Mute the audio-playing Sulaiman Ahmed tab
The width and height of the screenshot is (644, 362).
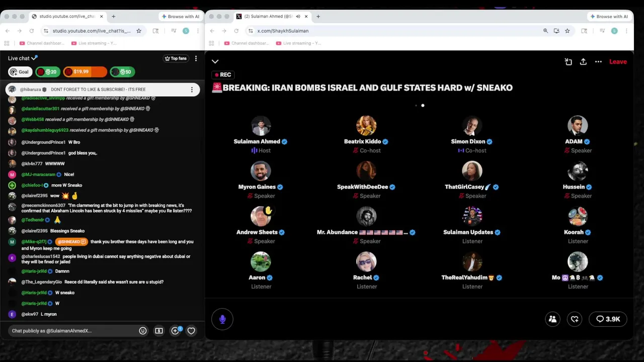(298, 17)
